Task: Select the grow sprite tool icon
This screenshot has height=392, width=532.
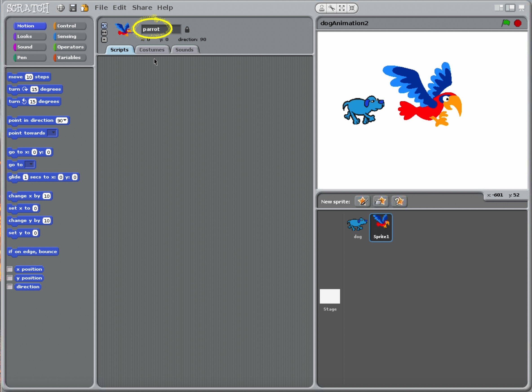Action: pyautogui.click(x=342, y=8)
